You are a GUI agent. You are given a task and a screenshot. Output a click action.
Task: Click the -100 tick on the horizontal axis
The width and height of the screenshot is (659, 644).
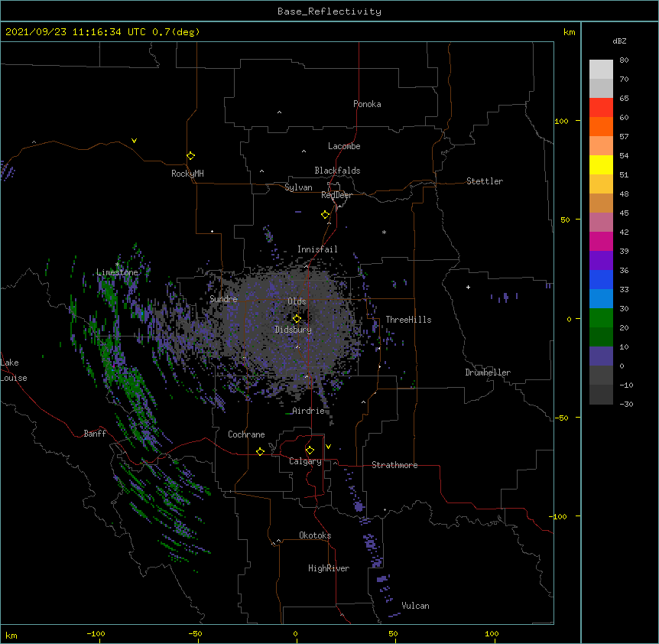click(96, 633)
